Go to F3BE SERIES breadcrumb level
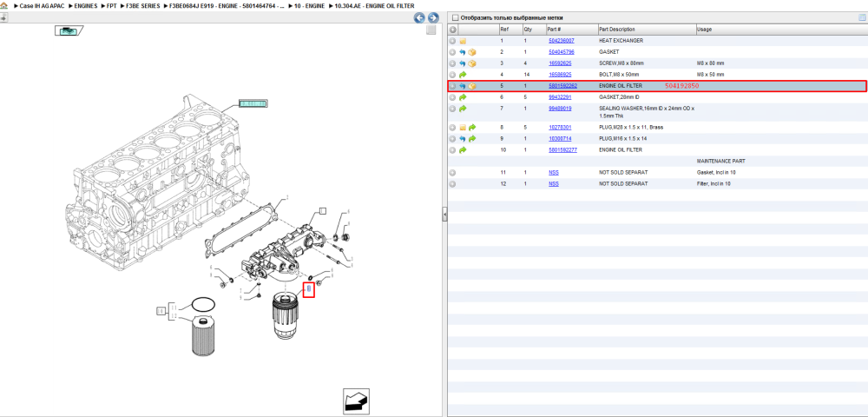This screenshot has width=868, height=417. point(143,5)
